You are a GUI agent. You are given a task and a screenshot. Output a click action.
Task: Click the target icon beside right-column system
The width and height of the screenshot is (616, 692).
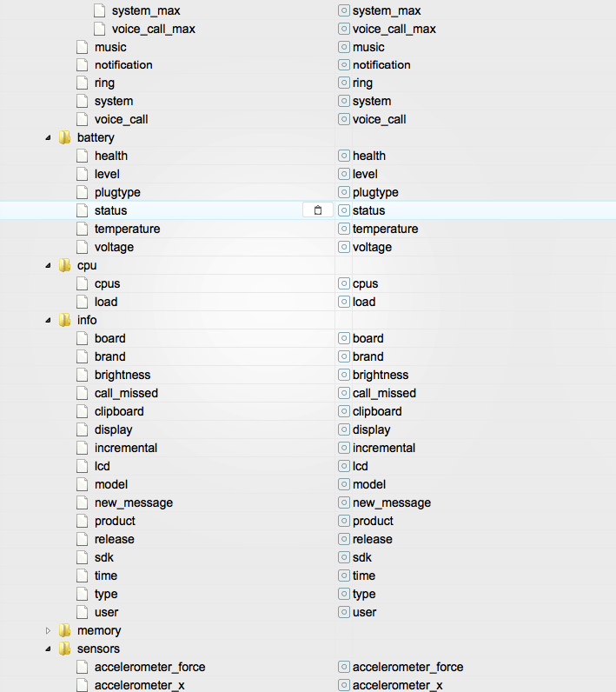click(344, 101)
